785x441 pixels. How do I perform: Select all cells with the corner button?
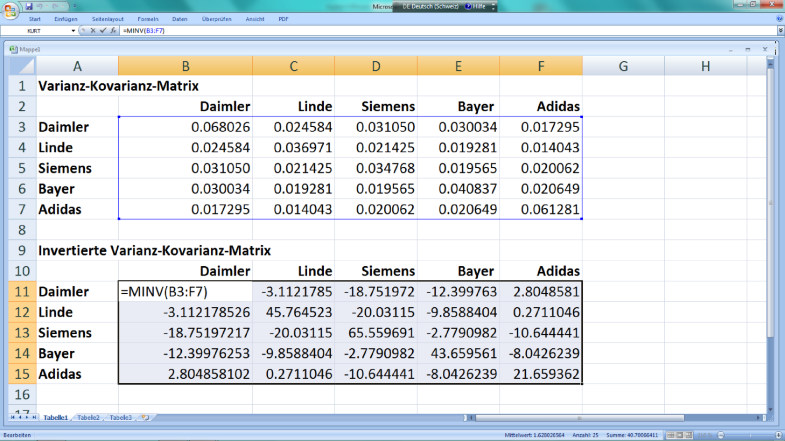coord(22,66)
